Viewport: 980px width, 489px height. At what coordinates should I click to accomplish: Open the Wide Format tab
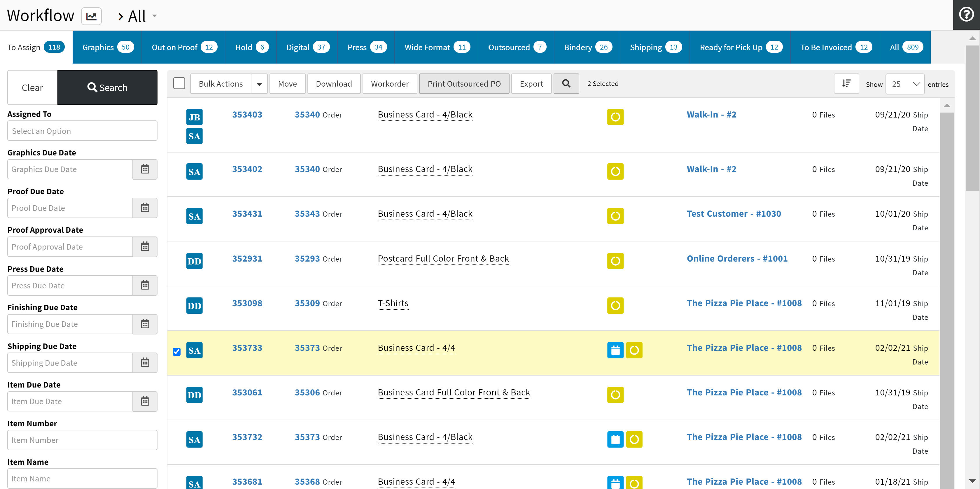click(437, 47)
